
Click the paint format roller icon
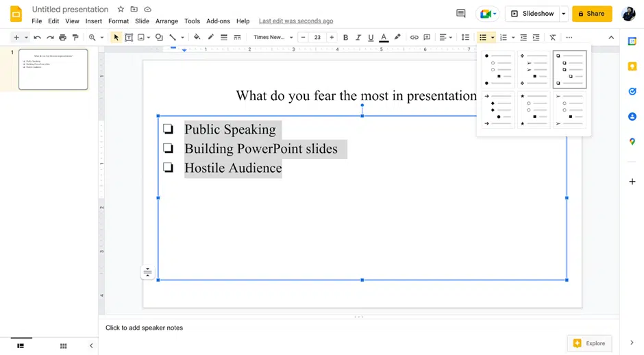tap(75, 38)
